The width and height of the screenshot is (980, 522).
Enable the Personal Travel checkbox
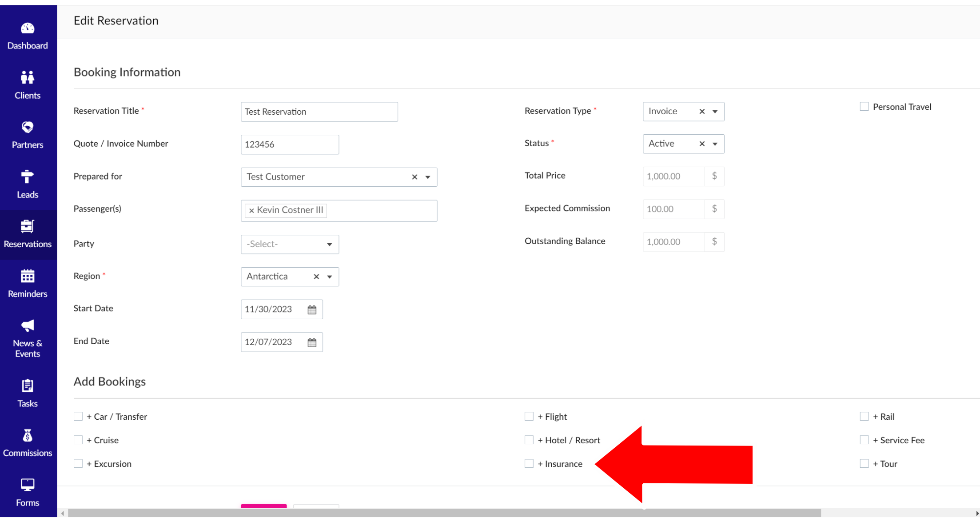864,107
